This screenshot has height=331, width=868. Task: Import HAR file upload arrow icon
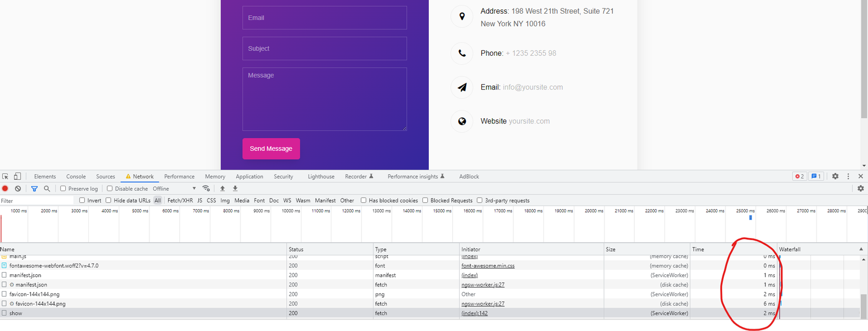[x=223, y=189]
